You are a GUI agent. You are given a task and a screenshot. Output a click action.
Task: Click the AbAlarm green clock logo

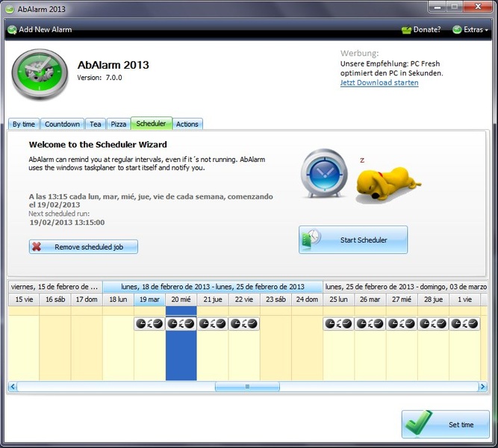pos(40,74)
